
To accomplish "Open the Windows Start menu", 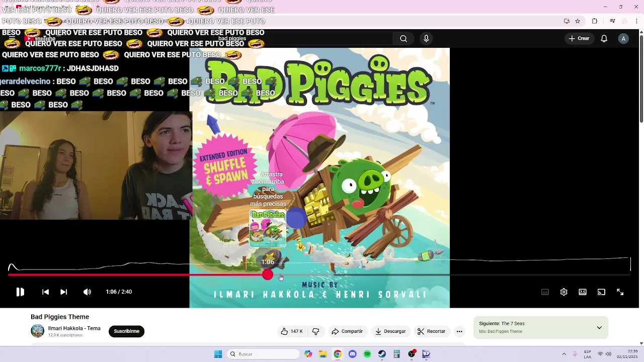I will click(218, 354).
